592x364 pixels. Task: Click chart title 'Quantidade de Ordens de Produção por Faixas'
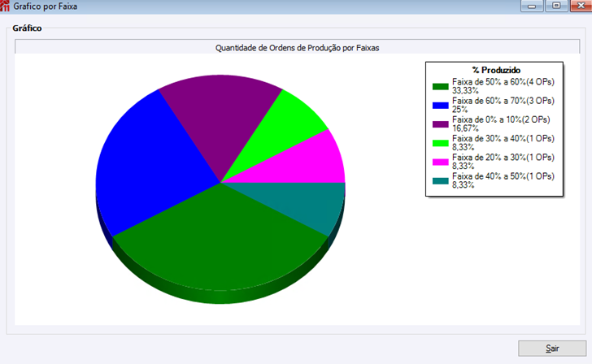pos(297,48)
